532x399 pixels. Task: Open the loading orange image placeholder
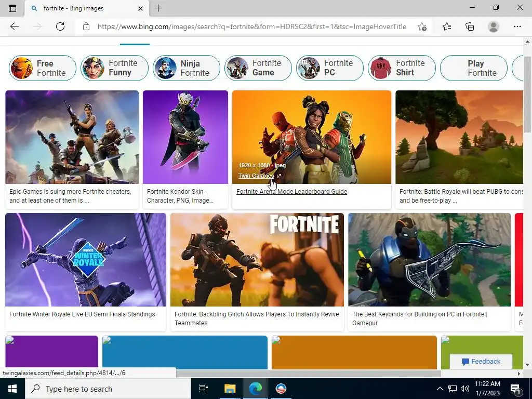point(354,352)
